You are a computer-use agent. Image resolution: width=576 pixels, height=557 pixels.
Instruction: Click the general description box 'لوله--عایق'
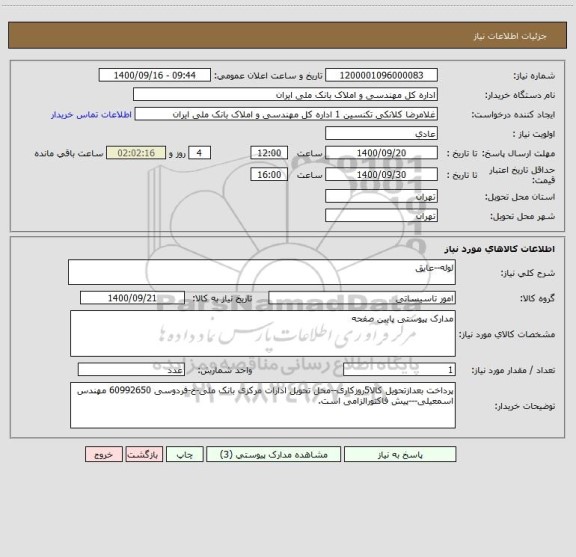pos(262,272)
